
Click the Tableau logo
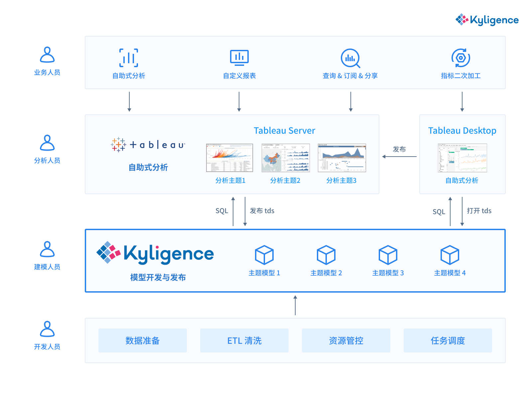pos(148,145)
